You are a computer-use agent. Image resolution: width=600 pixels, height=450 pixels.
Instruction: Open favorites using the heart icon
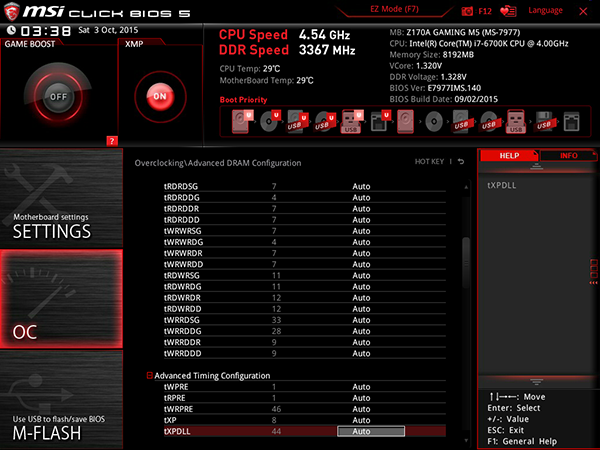[x=508, y=11]
